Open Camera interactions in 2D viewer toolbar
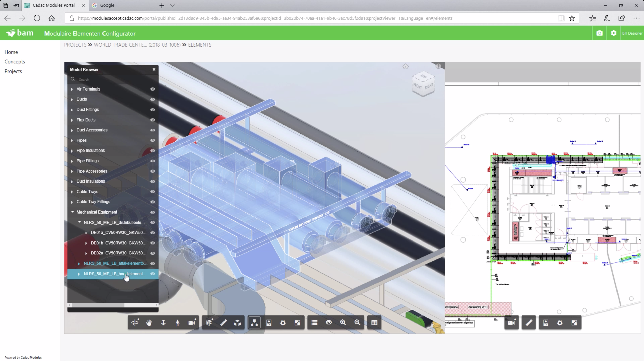The image size is (644, 361). 512,322
